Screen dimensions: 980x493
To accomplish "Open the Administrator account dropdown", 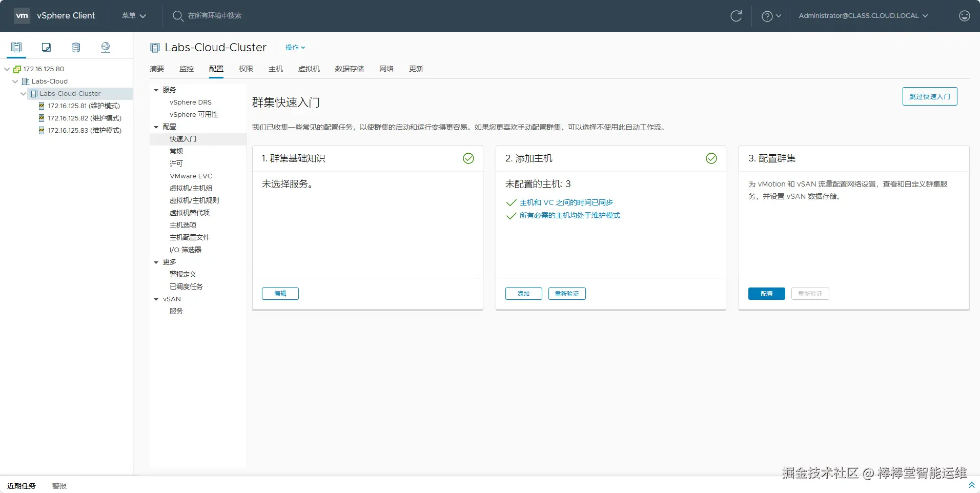I will [863, 16].
